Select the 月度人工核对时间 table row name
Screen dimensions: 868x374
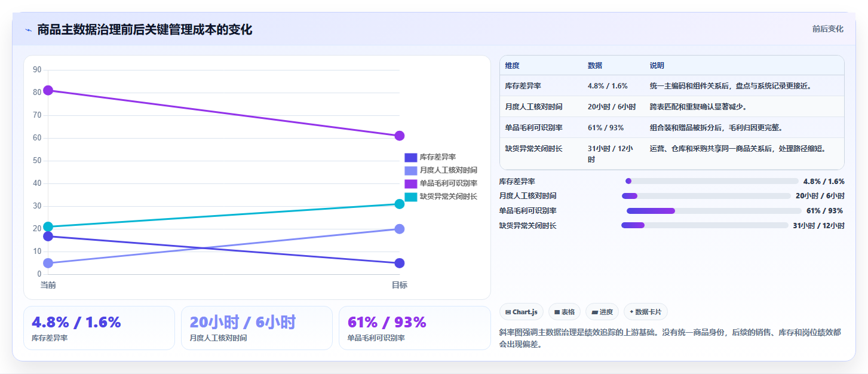(x=533, y=107)
